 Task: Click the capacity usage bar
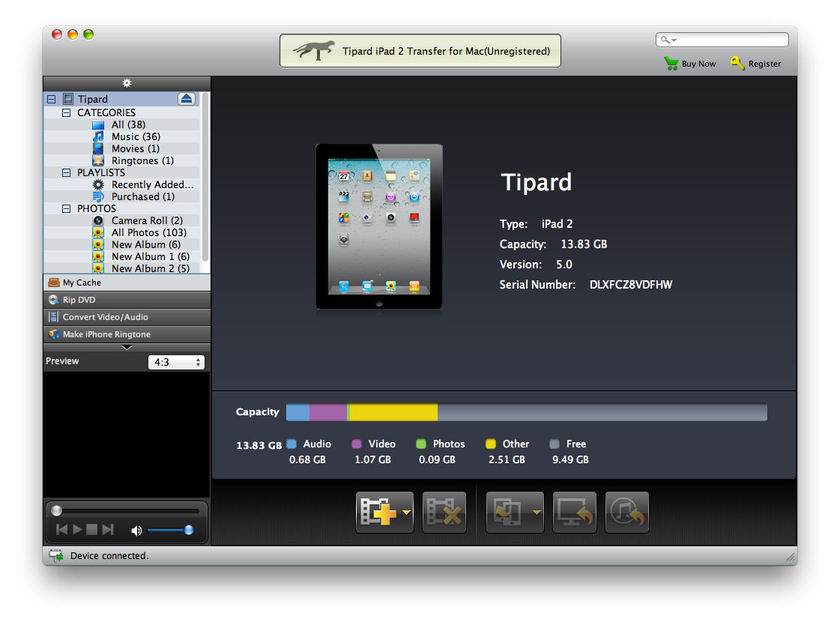[x=527, y=412]
